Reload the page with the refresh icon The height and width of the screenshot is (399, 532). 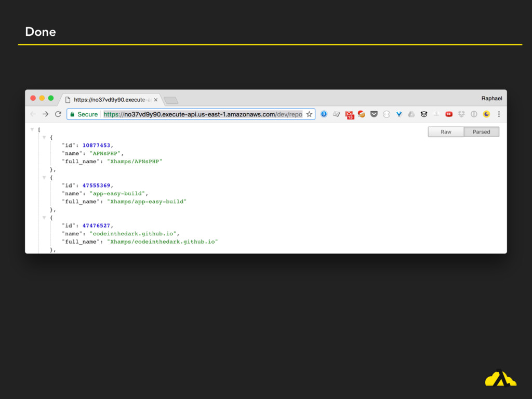58,114
